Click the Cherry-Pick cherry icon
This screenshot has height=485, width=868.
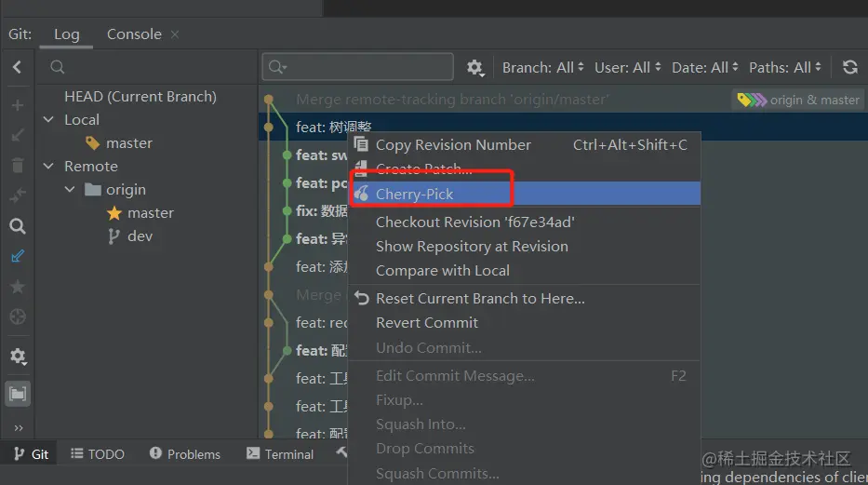362,194
